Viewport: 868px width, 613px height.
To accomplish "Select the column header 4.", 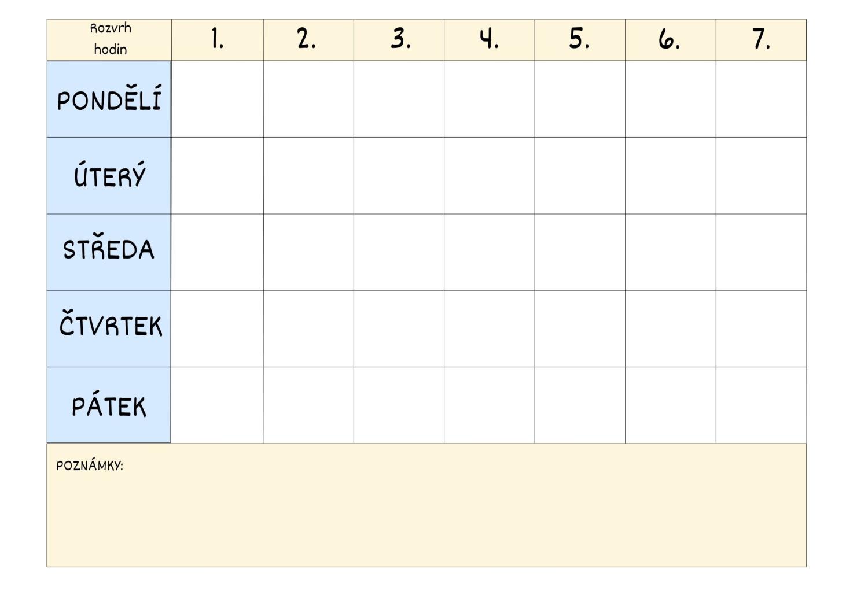I will click(x=490, y=40).
